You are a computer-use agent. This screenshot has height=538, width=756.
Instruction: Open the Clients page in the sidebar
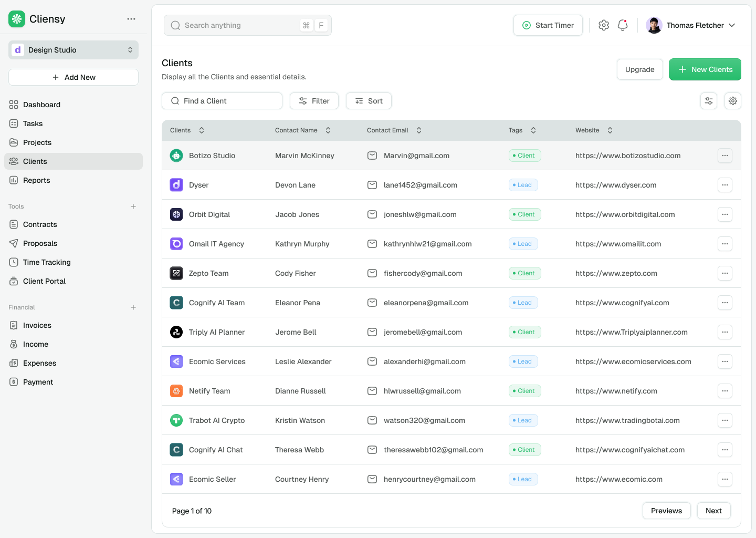click(35, 161)
